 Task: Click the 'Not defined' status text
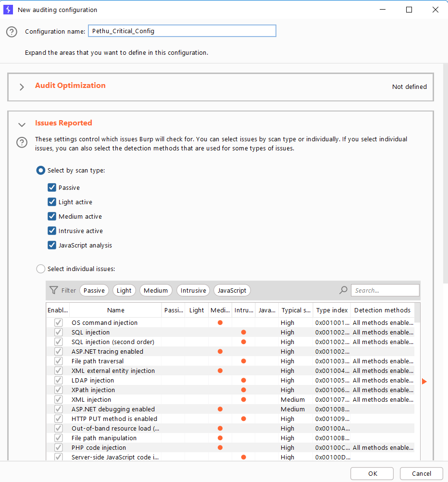click(x=409, y=87)
